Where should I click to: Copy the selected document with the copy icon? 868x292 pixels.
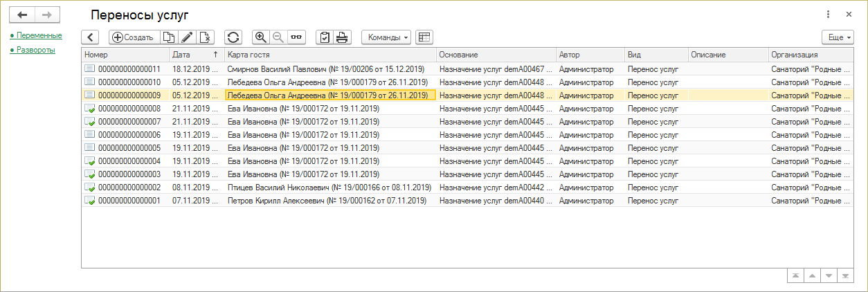169,37
